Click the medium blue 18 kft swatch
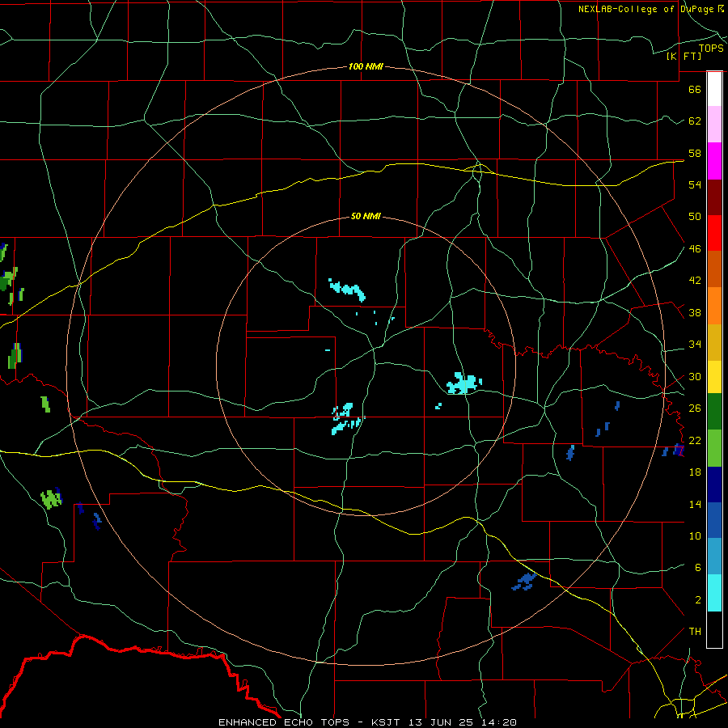The image size is (728, 728). click(x=714, y=520)
